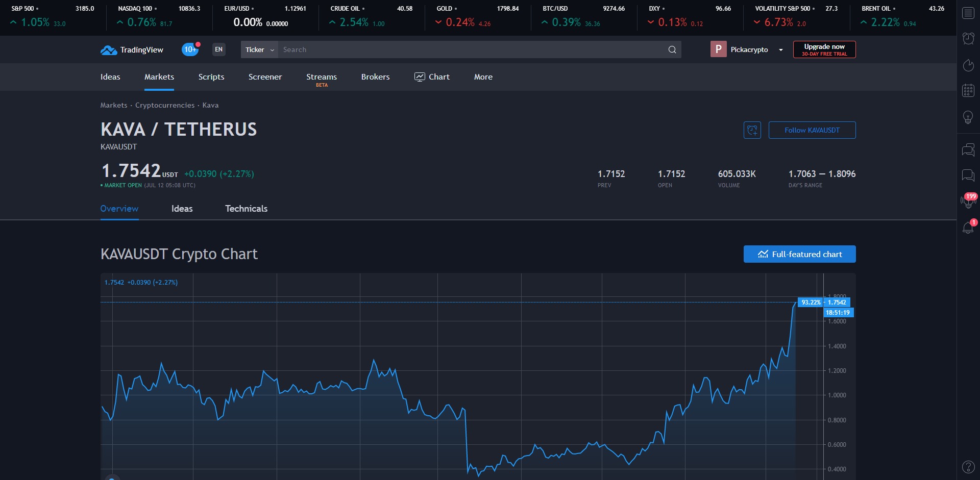This screenshot has width=980, height=480.
Task: Open my ideas lightbulb icon in sidebar
Action: point(968,117)
